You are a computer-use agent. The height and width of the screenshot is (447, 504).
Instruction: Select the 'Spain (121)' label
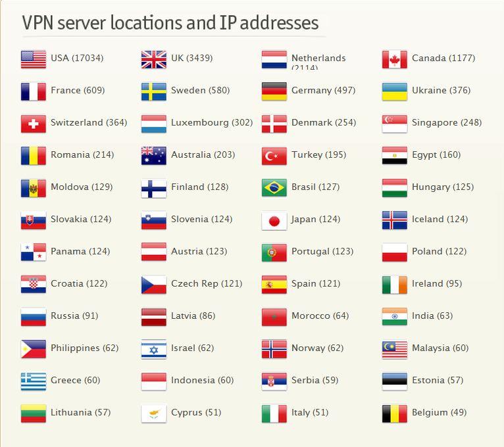click(316, 283)
